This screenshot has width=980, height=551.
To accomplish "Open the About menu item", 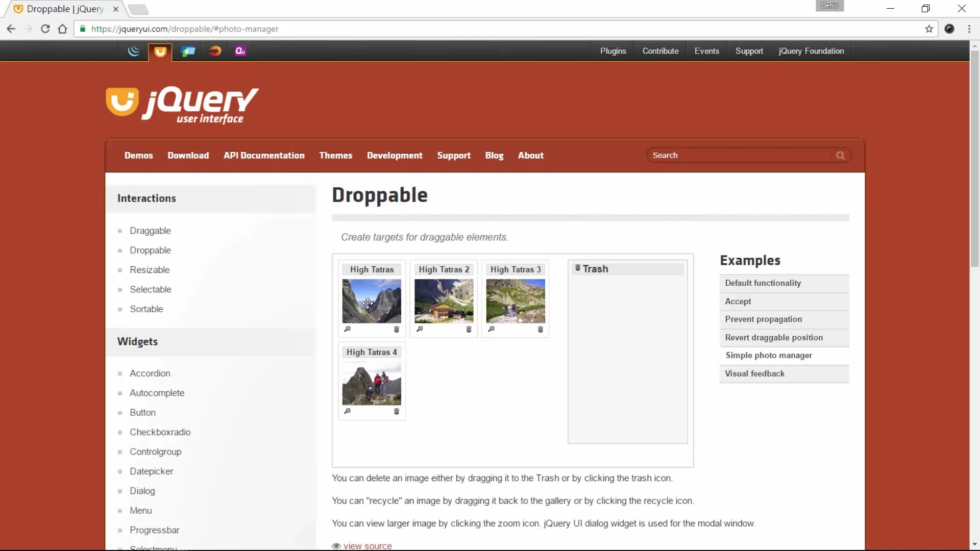I will coord(531,156).
